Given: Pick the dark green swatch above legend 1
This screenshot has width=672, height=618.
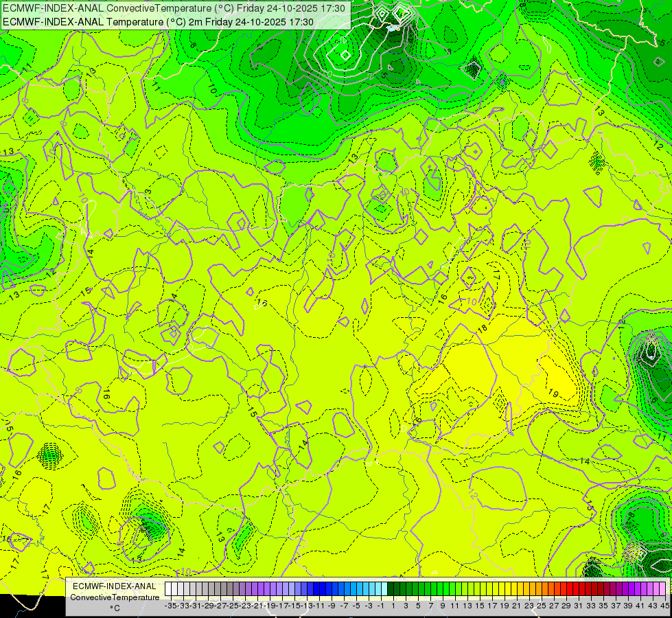Looking at the screenshot, I should (x=391, y=589).
